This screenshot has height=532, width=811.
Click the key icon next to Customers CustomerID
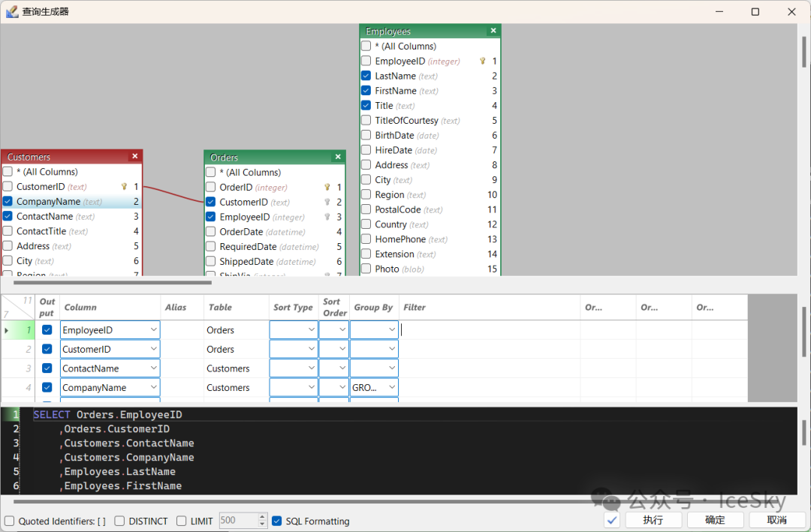click(x=125, y=187)
